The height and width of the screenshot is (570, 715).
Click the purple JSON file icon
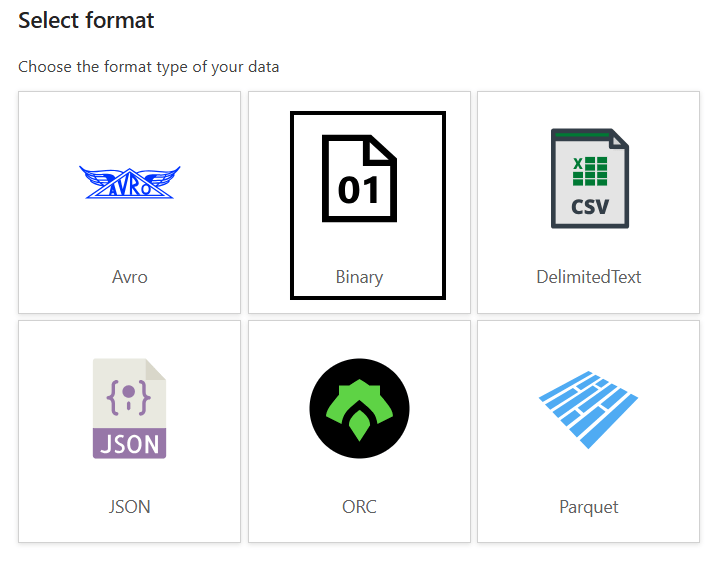pyautogui.click(x=129, y=408)
